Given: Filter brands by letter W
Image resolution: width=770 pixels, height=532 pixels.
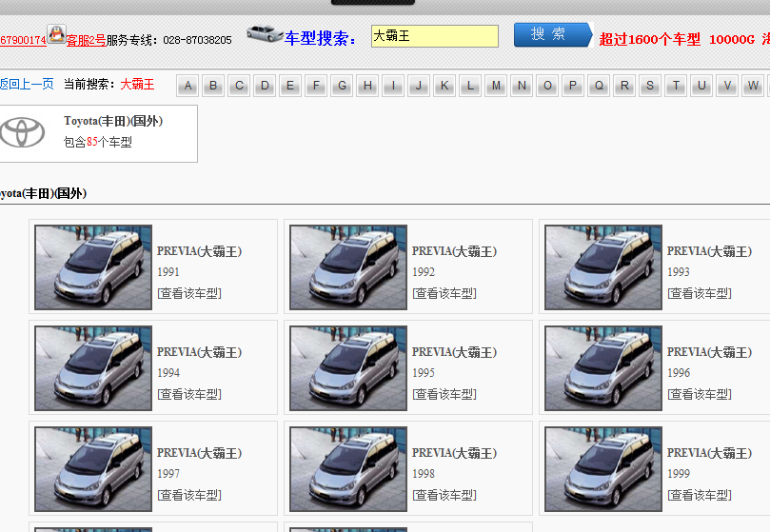Looking at the screenshot, I should coord(753,86).
